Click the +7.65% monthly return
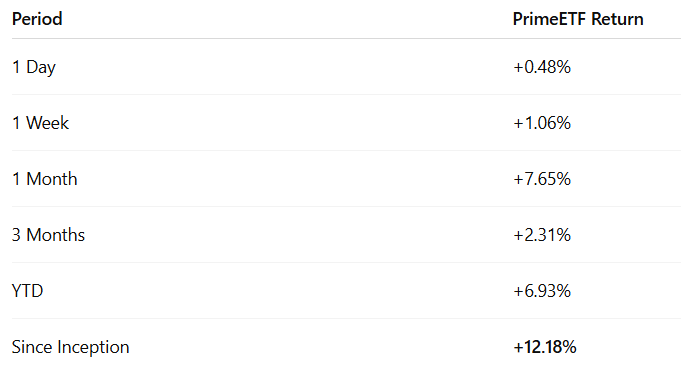Screen dimensions: 681x371 click(x=542, y=179)
